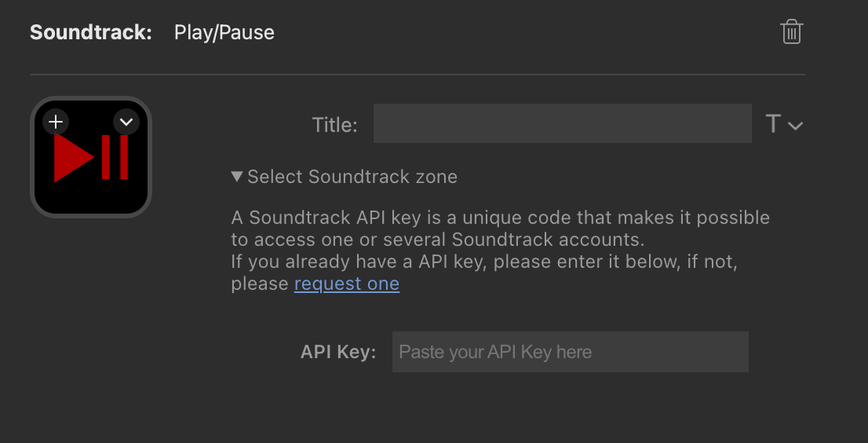The width and height of the screenshot is (868, 443).
Task: Open the request one link
Action: click(347, 284)
